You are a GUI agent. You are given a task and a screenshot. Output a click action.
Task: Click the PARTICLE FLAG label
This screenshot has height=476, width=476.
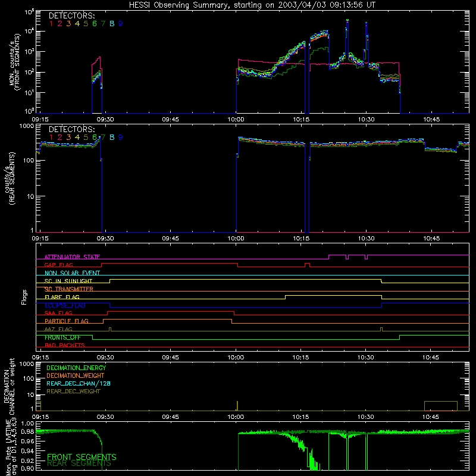67,321
